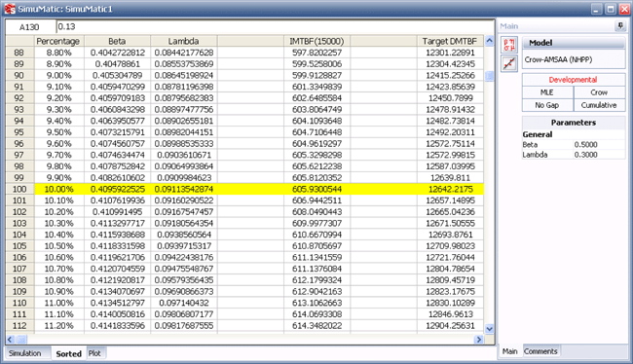633x364 pixels.
Task: Click the Beta cell 0.4119621706
Action: click(x=117, y=257)
